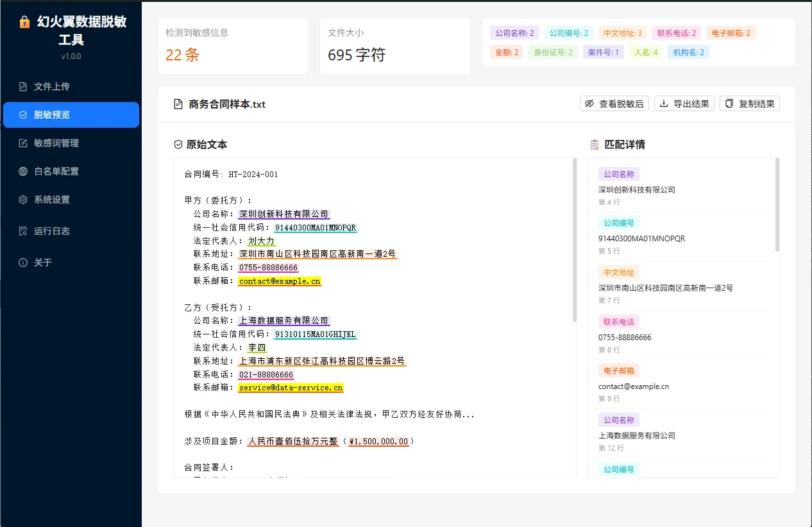
Task: Click the 导出结果 button
Action: point(684,103)
